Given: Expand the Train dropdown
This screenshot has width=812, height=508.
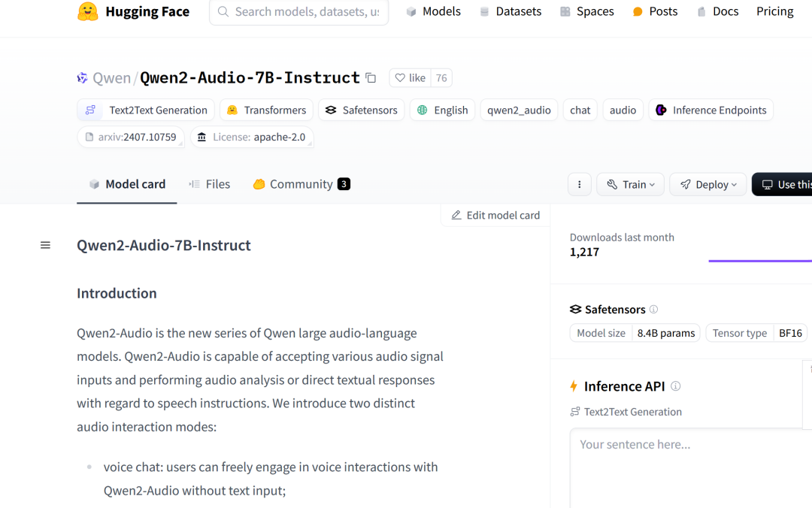Looking at the screenshot, I should coord(631,185).
